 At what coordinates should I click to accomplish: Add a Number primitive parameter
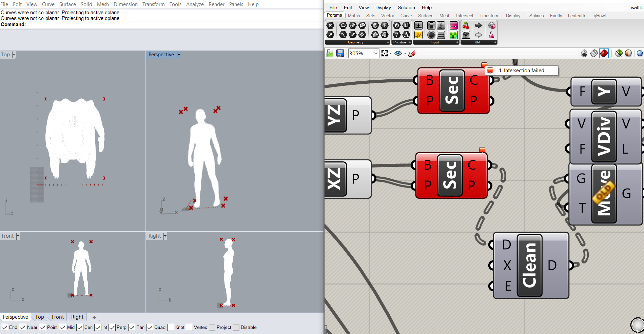[x=406, y=25]
